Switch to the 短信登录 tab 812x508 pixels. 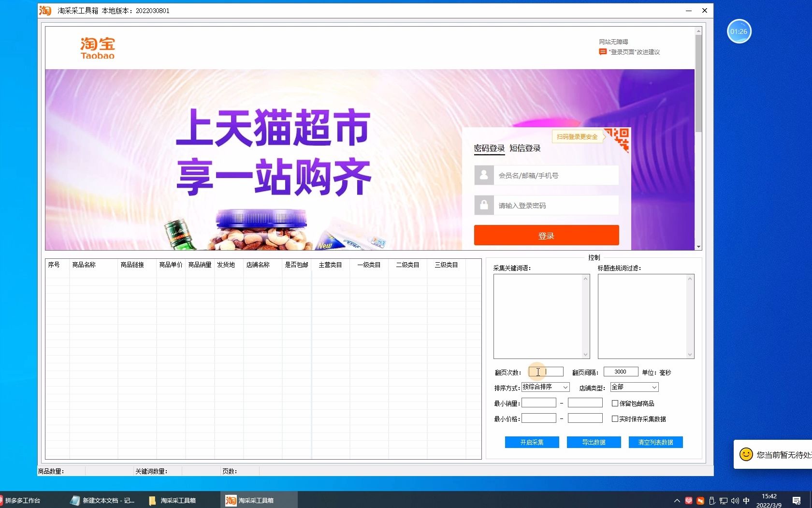[x=525, y=149]
